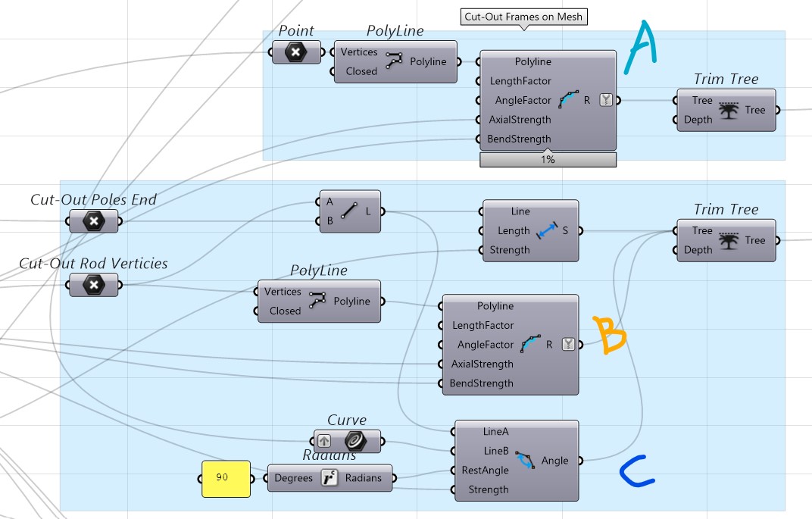Viewport: 812px width, 519px height.
Task: Click the top PolyLine component icon
Action: pyautogui.click(x=394, y=61)
